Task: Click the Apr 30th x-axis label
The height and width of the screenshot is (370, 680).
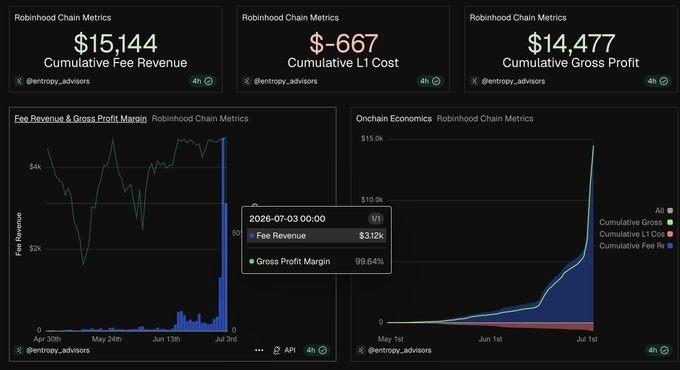Action: 47,339
